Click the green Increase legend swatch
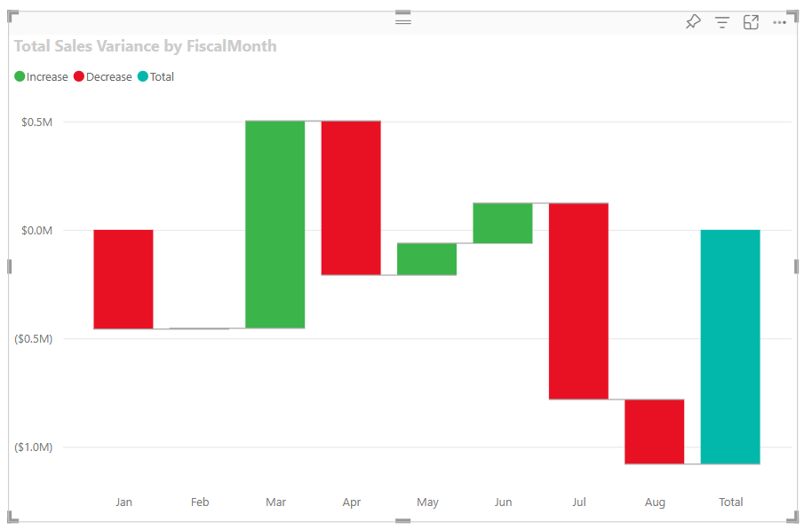 click(18, 76)
